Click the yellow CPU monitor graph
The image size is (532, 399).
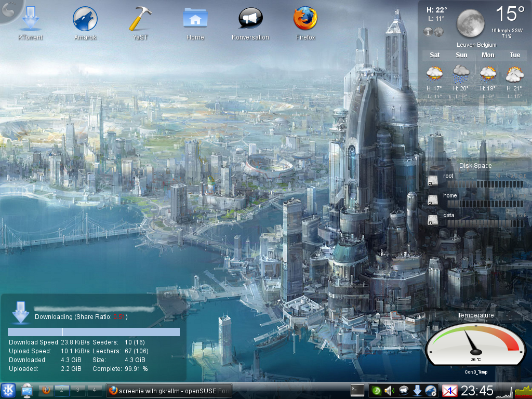coord(523,393)
